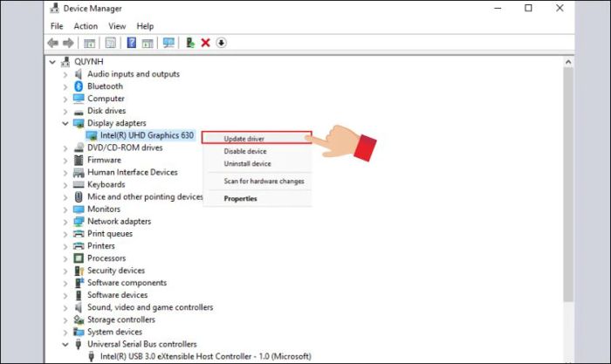Expand the Software components category arrow
The height and width of the screenshot is (364, 611).
pos(65,283)
